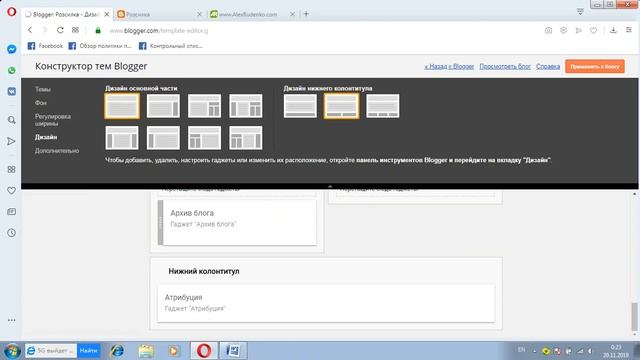Open WhatsApp in Opera sidebar
Screen dimensions: 640x360
tap(11, 70)
